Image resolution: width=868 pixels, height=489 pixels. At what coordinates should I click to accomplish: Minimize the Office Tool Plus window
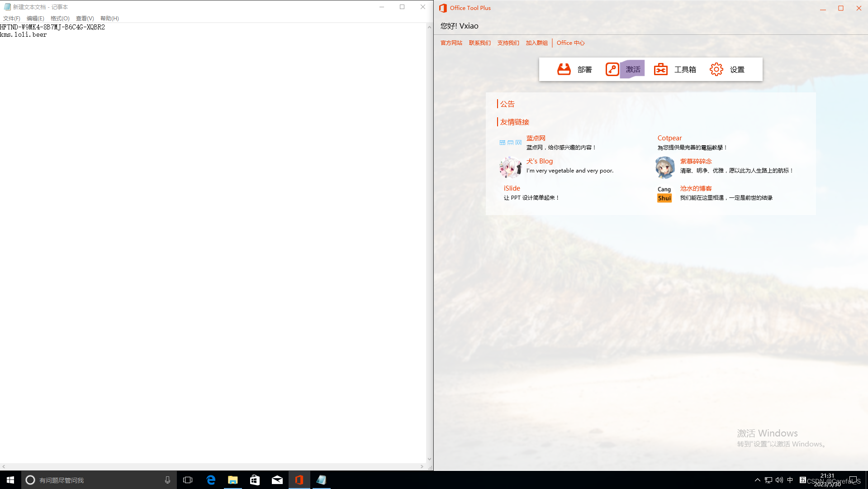[823, 8]
